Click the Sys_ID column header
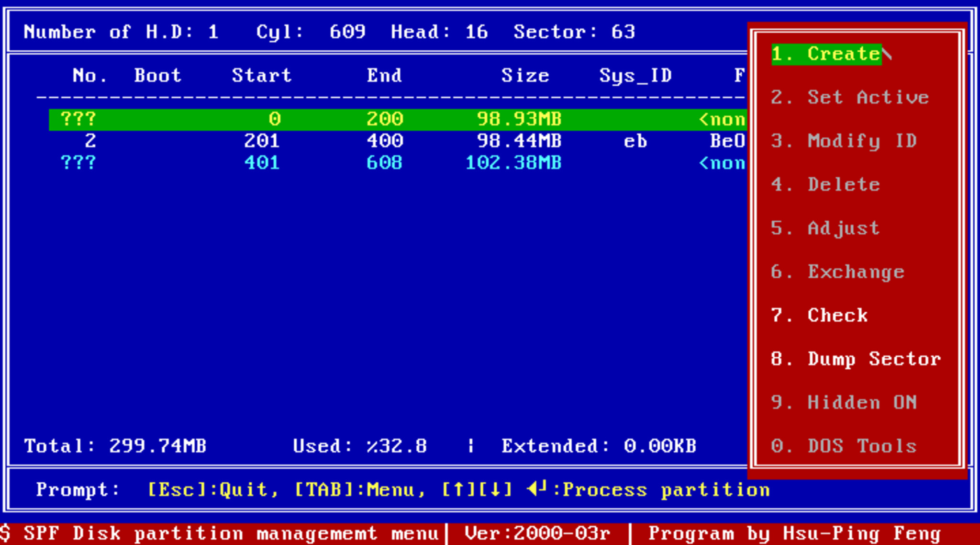980x545 pixels. click(635, 75)
